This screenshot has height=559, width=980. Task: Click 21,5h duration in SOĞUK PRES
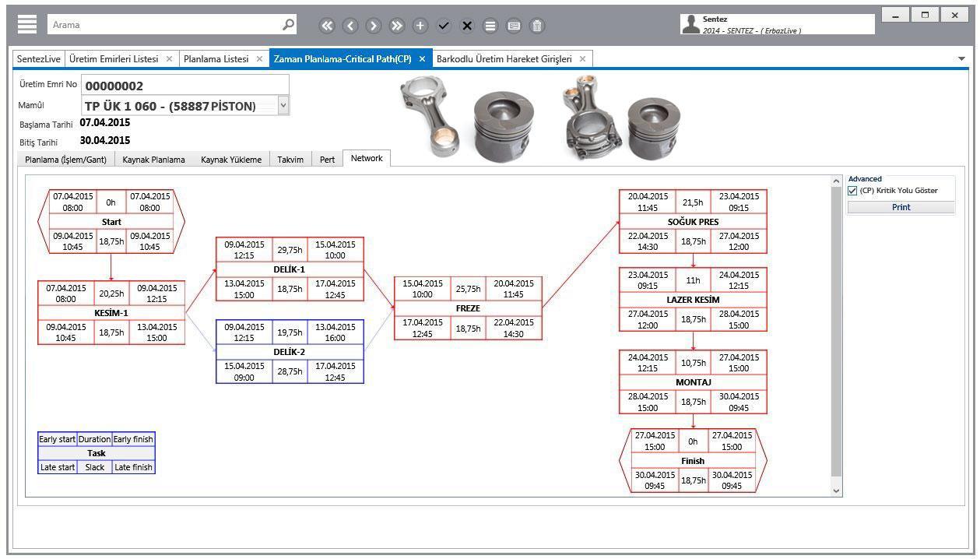coord(693,202)
